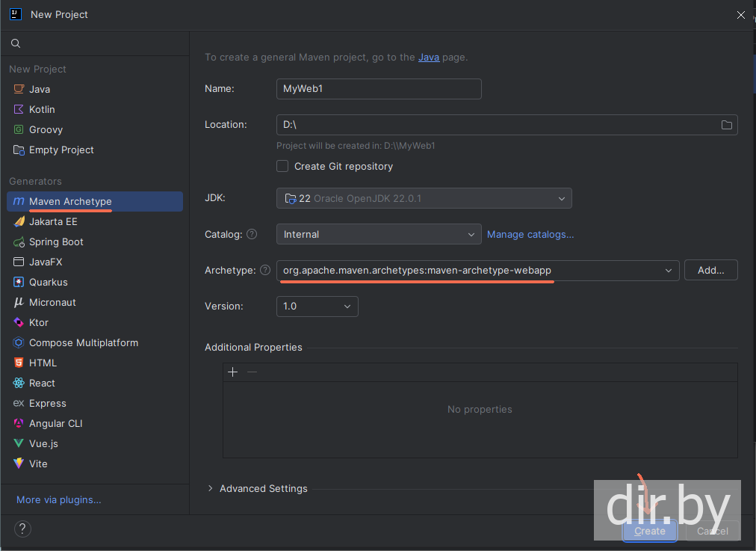Select Spring Boot generator
The image size is (756, 551).
[x=95, y=241]
